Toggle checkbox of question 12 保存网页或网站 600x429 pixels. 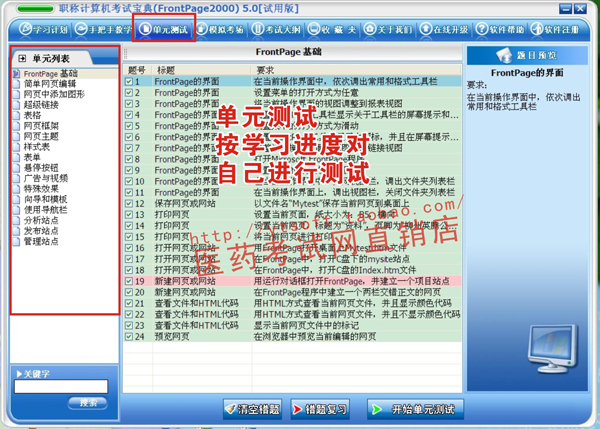[x=130, y=203]
